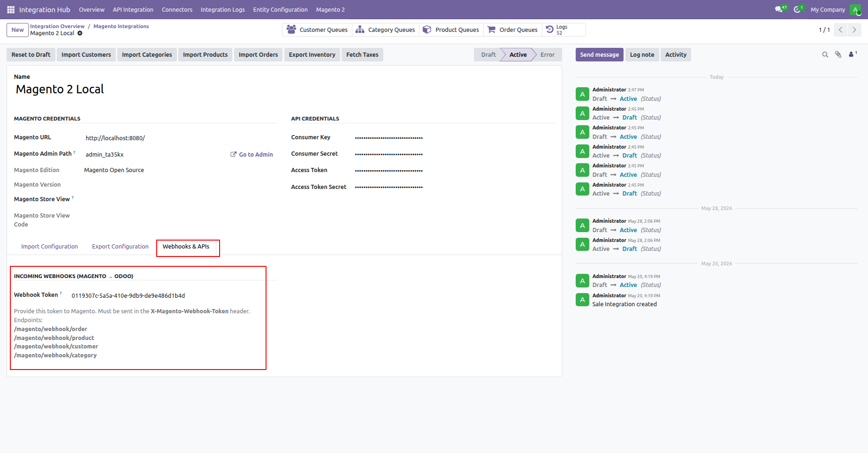The image size is (868, 453).
Task: Open the messages conversation icon in top bar
Action: (779, 9)
